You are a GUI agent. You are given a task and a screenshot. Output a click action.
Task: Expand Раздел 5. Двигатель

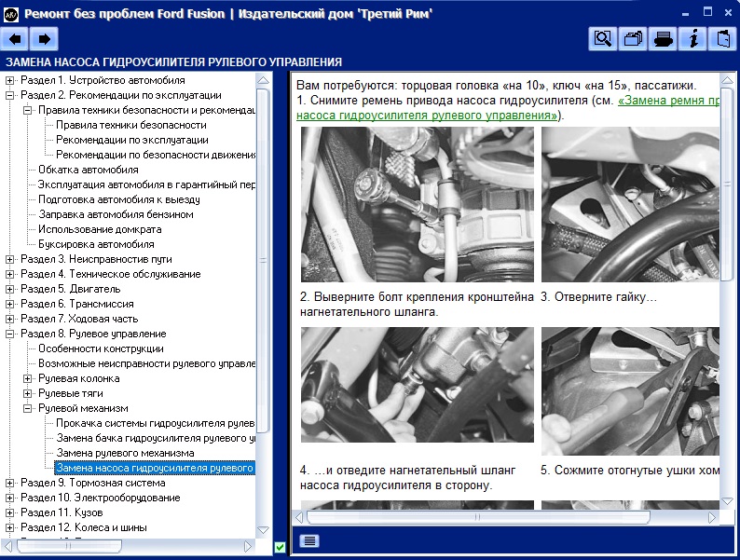coord(9,289)
